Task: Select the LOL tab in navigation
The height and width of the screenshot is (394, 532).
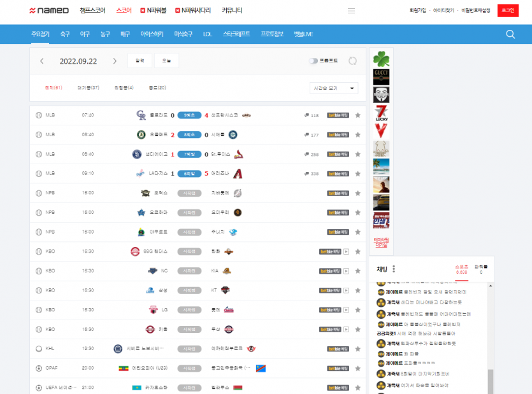Action: [207, 34]
